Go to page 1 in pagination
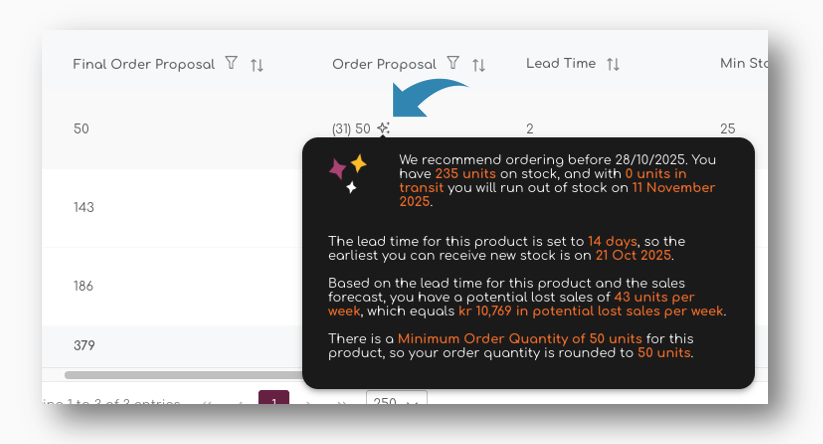Image resolution: width=823 pixels, height=444 pixels. click(x=273, y=397)
